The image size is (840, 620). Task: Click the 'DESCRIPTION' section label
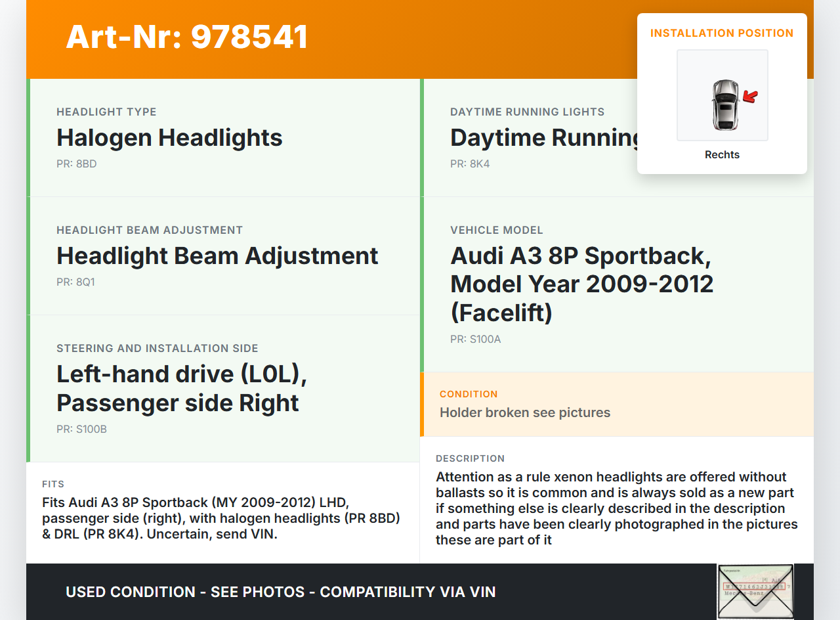point(471,458)
